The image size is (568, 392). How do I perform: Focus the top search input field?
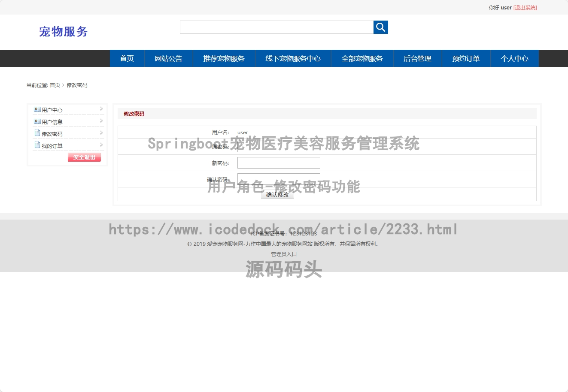(x=276, y=27)
